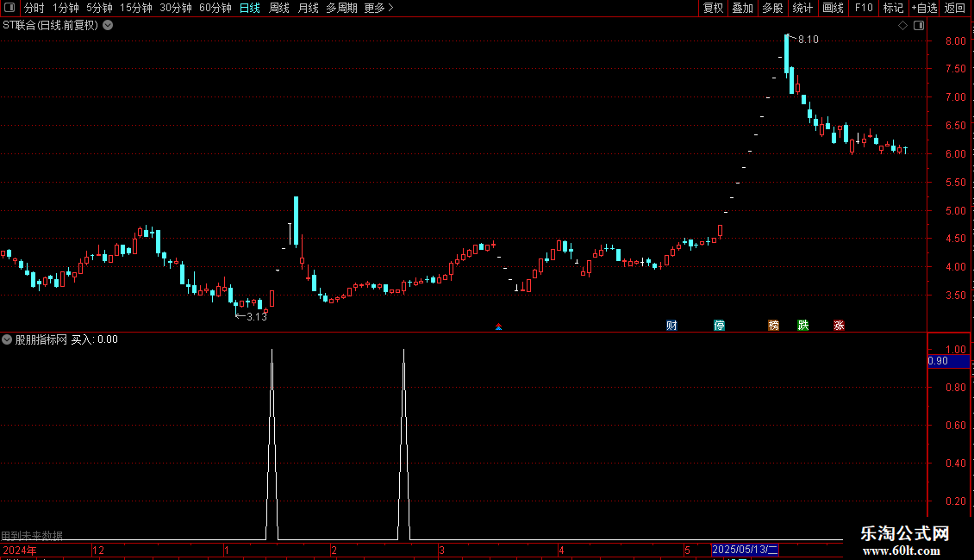Click the 标记 mark button

[893, 8]
